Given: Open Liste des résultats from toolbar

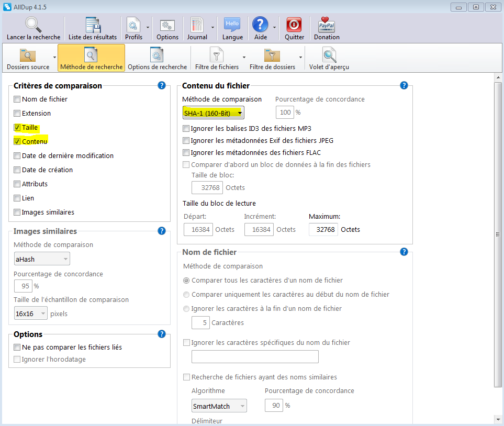Looking at the screenshot, I should tap(93, 25).
